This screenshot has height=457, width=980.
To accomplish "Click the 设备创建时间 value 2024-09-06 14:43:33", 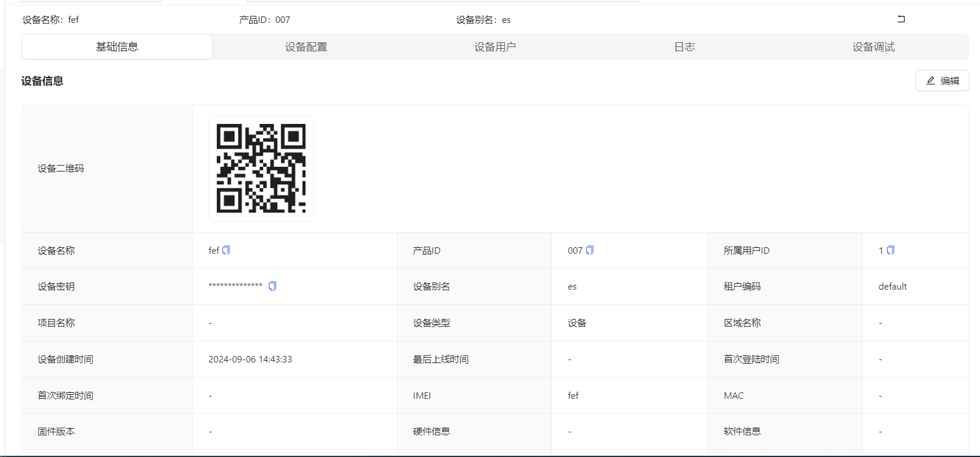I will [x=250, y=359].
